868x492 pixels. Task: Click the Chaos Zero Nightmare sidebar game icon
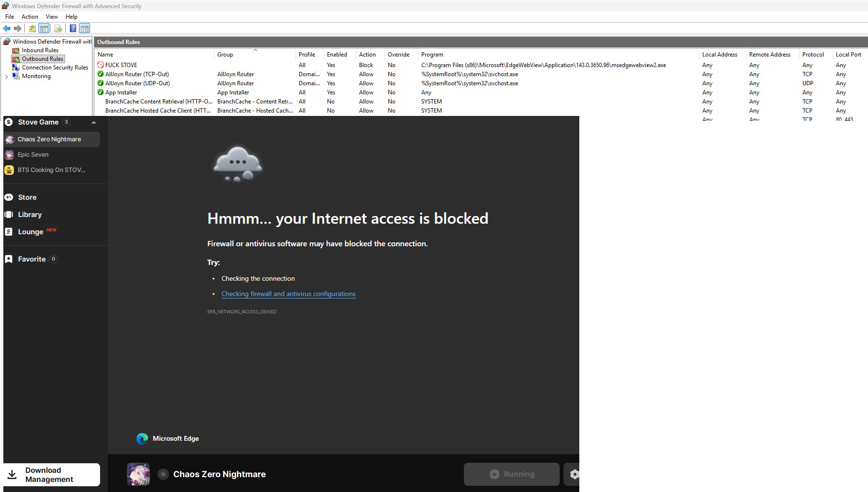pyautogui.click(x=10, y=139)
